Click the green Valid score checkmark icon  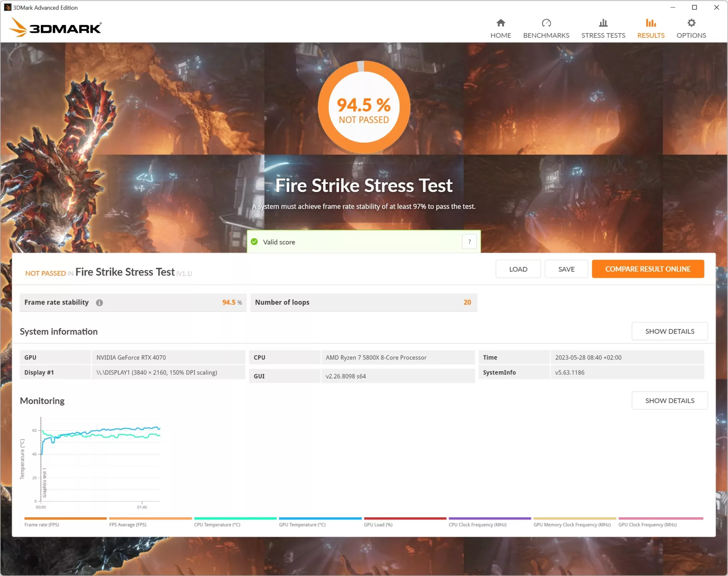[x=254, y=242]
